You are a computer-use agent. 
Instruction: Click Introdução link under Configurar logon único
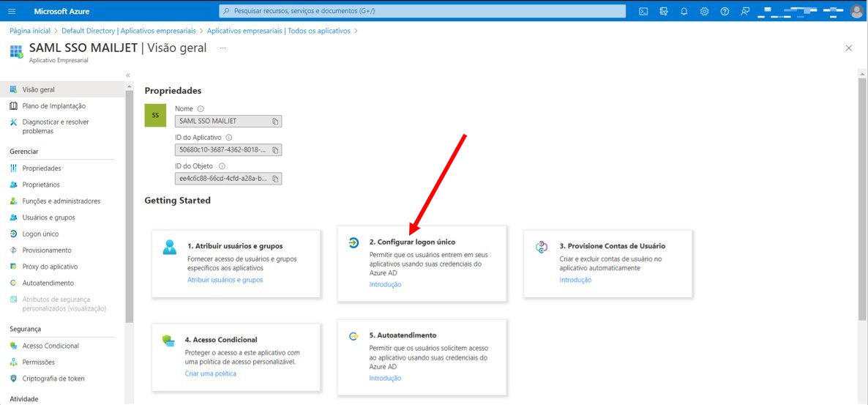(385, 284)
